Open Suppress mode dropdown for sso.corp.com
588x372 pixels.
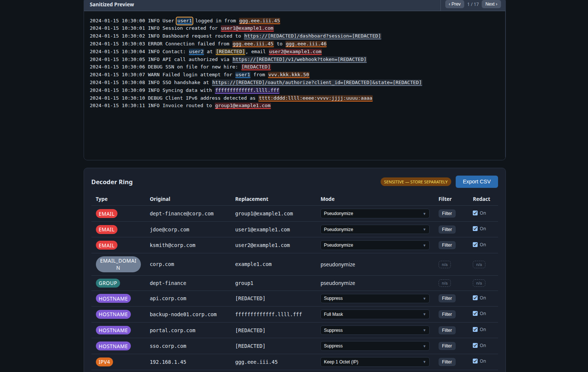tap(375, 346)
